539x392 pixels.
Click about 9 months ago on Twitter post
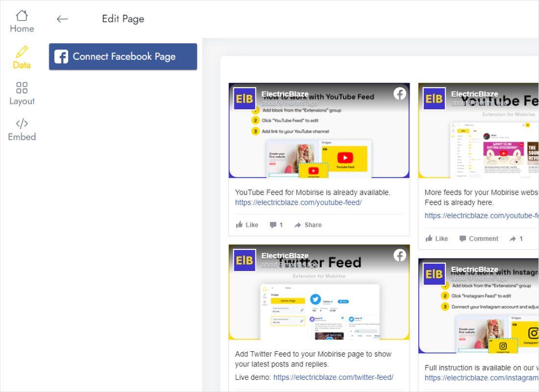(290, 265)
